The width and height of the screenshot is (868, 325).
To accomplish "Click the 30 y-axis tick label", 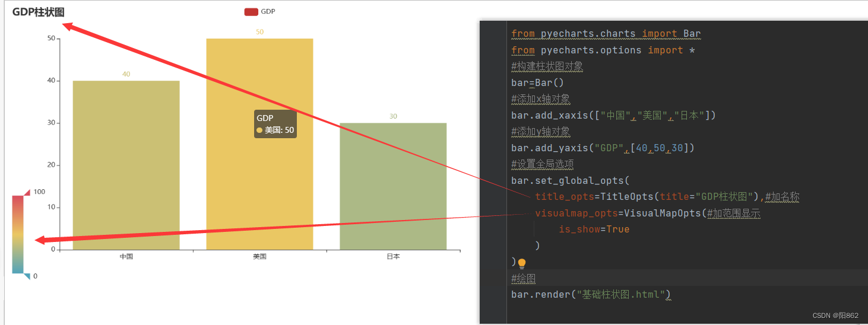I will tap(51, 123).
